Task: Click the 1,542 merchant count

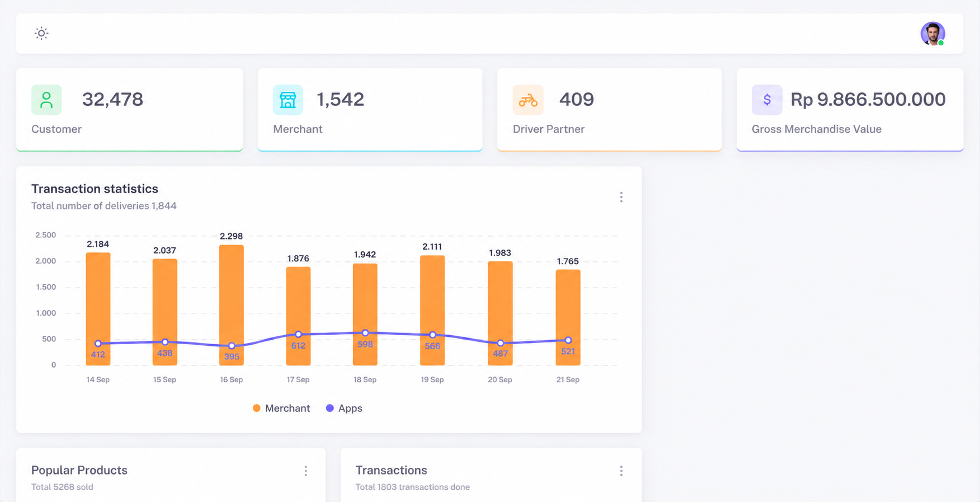Action: click(x=340, y=100)
